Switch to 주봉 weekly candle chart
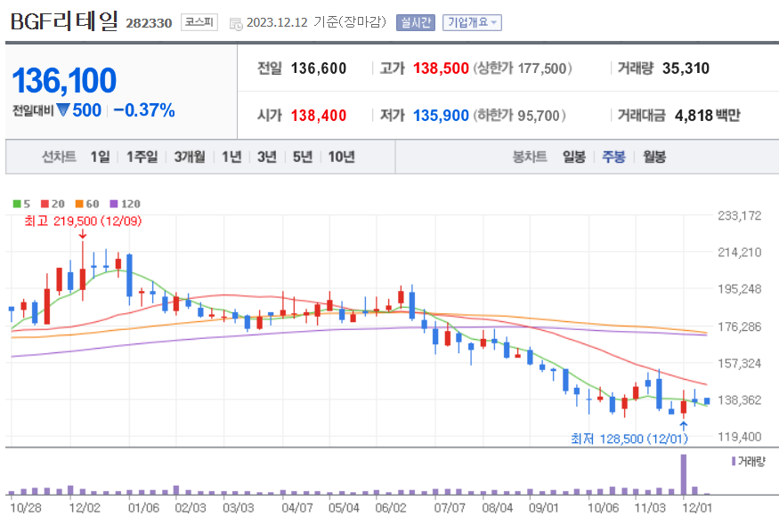The image size is (779, 532). [x=613, y=157]
